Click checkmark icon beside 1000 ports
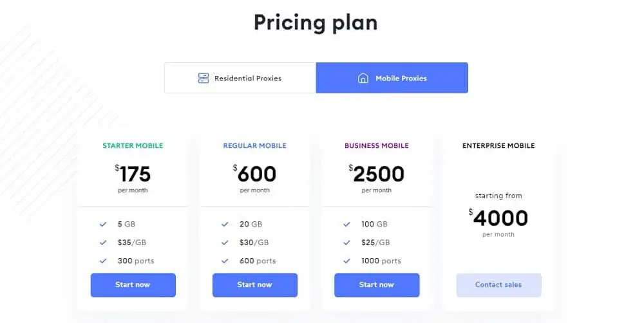 click(x=347, y=261)
